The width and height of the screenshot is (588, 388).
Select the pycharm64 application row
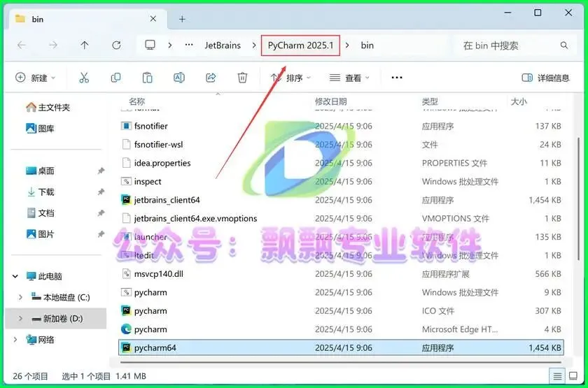pos(341,348)
